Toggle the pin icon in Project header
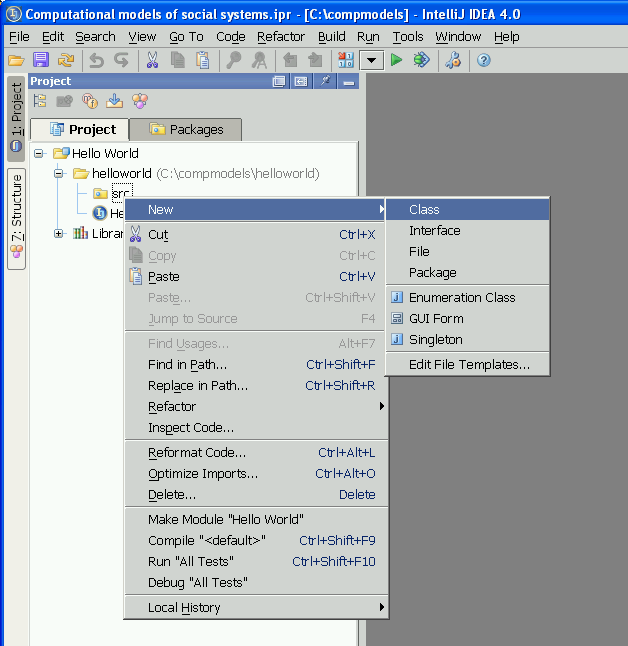Image resolution: width=628 pixels, height=646 pixels. (x=325, y=81)
